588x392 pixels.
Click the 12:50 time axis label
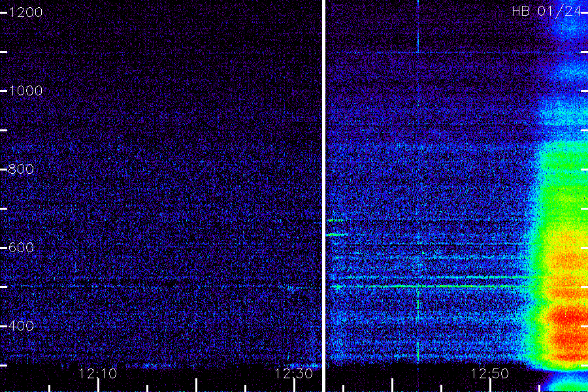489,374
